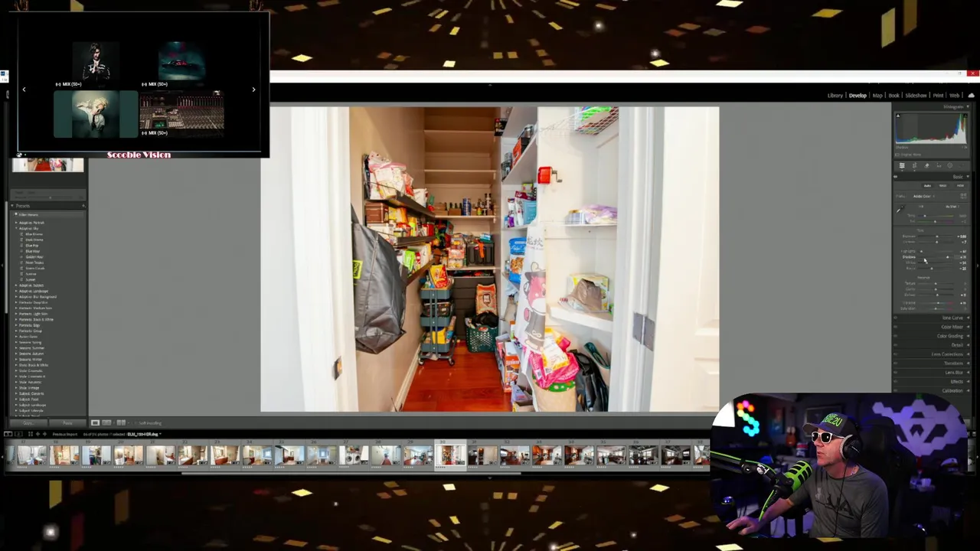The width and height of the screenshot is (980, 551).
Task: Toggle the Tone Curve panel on/off switch
Action: pyautogui.click(x=896, y=318)
